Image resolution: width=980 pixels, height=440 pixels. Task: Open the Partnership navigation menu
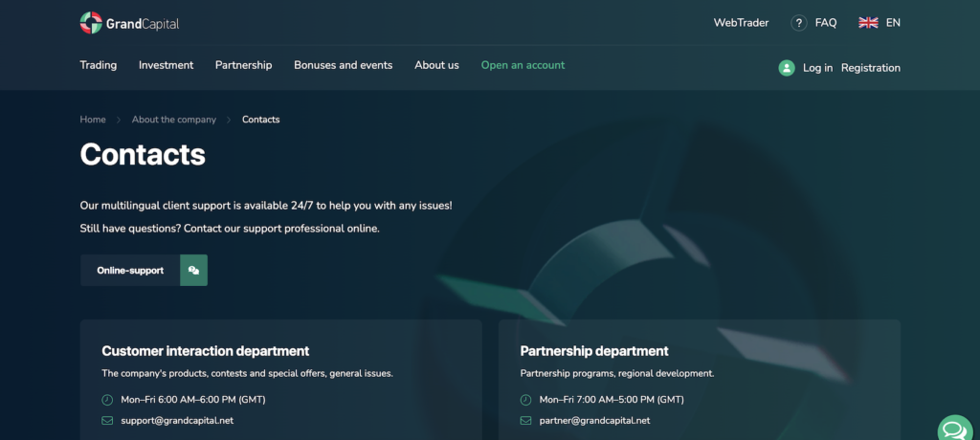[x=243, y=65]
